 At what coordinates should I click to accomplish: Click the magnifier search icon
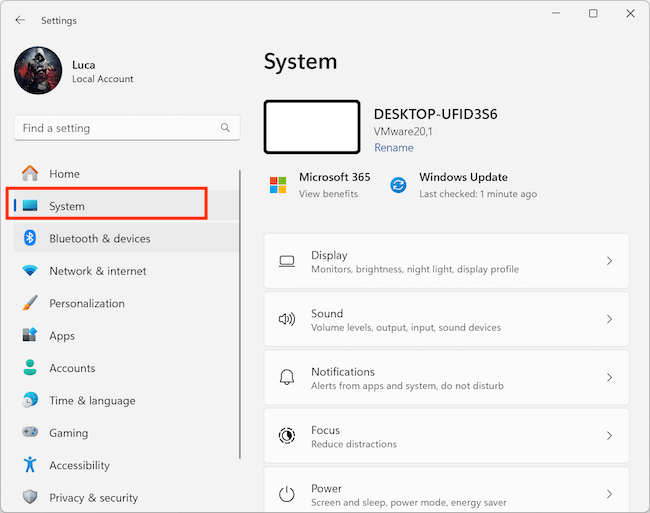(225, 128)
